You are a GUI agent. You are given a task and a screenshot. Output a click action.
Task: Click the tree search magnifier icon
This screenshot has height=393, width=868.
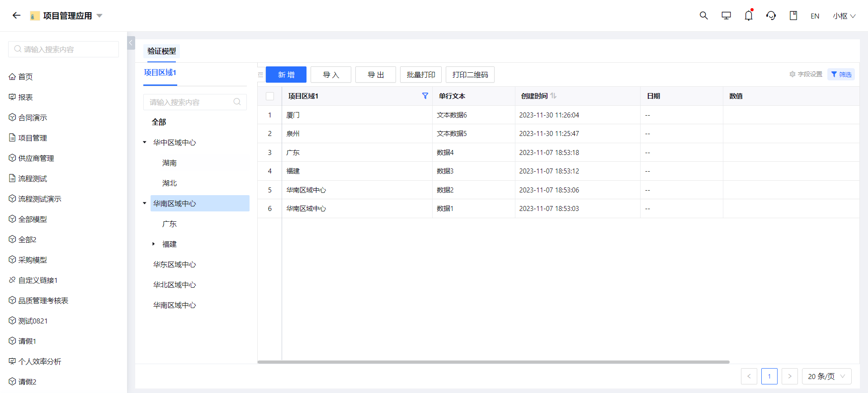[237, 102]
